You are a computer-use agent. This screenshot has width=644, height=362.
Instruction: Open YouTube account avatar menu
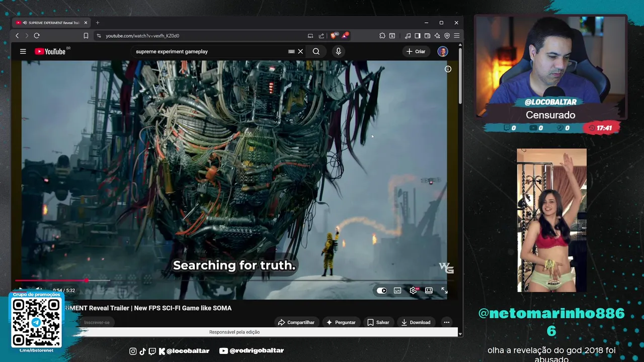pos(443,51)
